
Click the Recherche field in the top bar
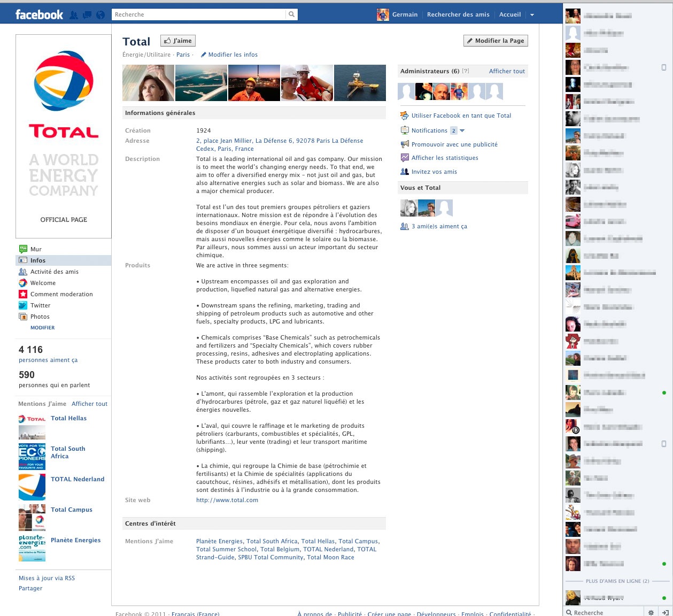tap(199, 14)
